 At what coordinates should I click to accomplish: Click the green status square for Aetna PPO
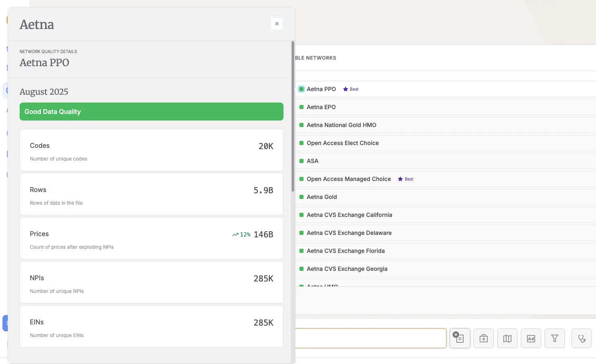click(301, 89)
